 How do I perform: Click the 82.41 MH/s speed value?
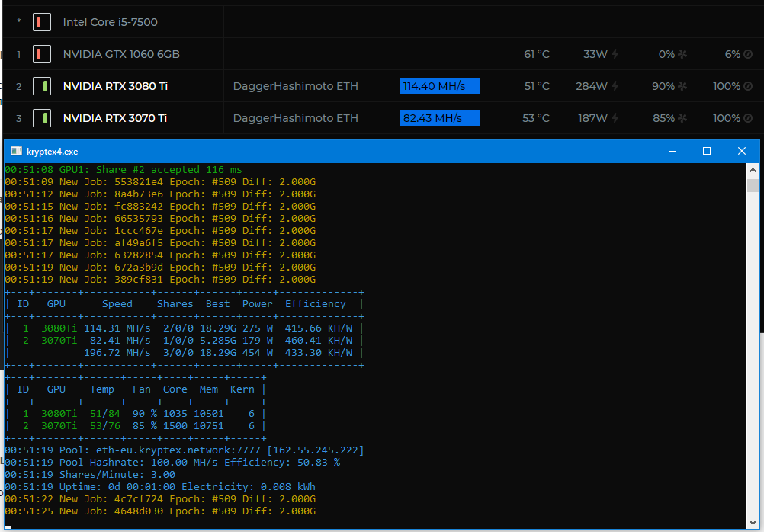(120, 341)
